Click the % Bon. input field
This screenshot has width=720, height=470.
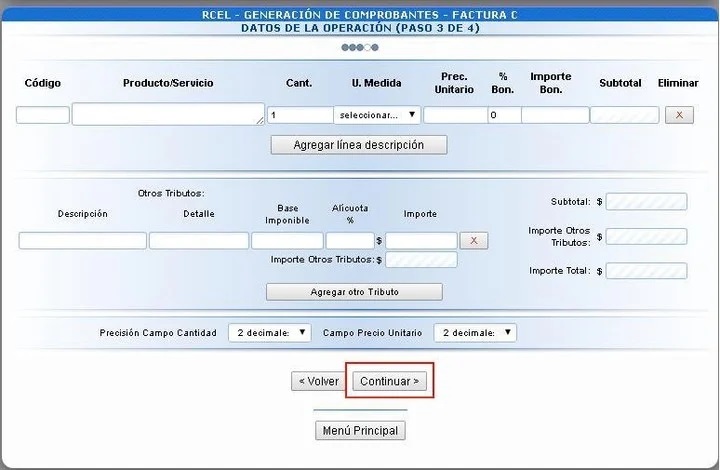[504, 115]
